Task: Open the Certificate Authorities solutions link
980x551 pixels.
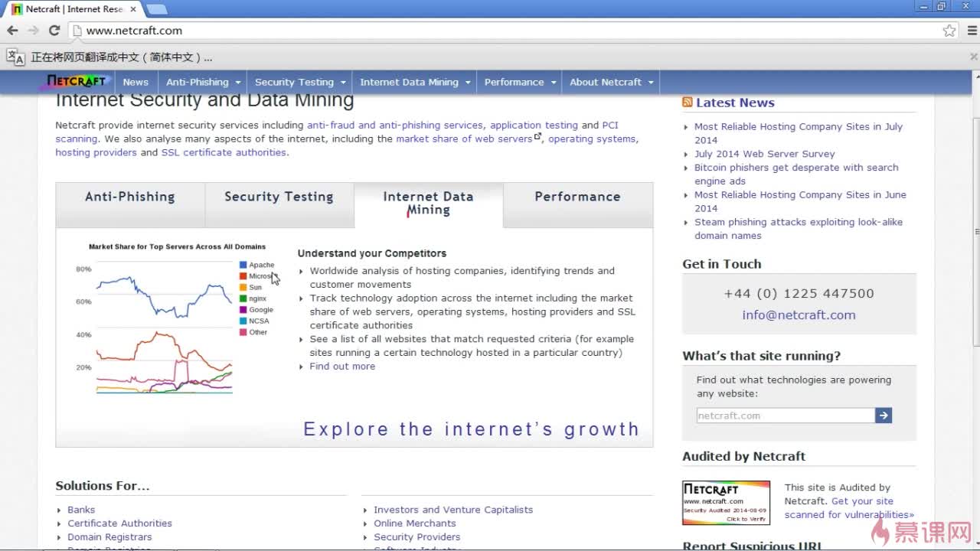Action: [119, 523]
